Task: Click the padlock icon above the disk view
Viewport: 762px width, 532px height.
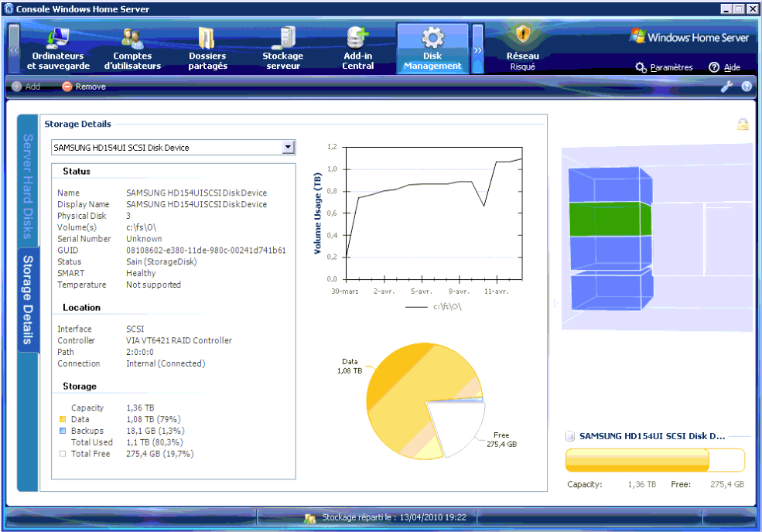Action: 743,124
